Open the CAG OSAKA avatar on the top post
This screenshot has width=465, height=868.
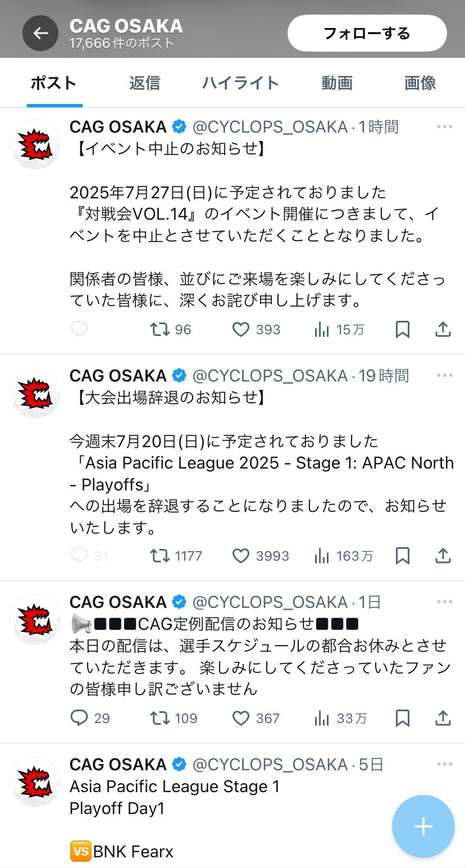[35, 144]
